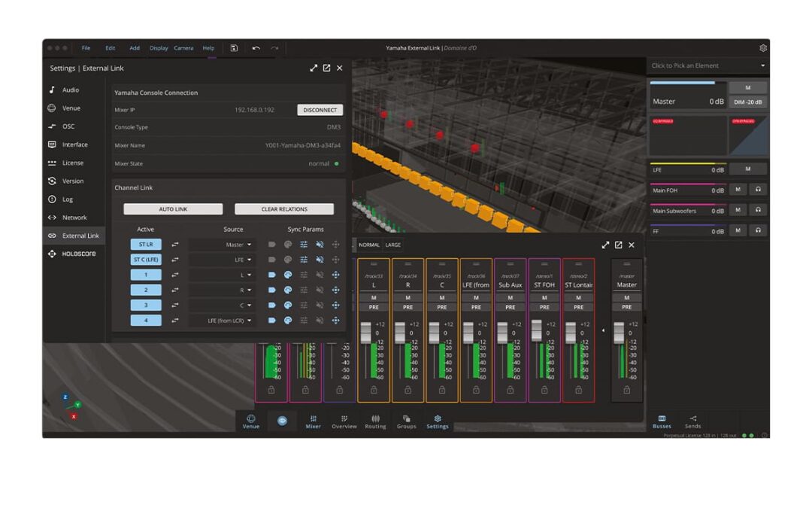The height and width of the screenshot is (508, 812).
Task: Toggle active channel link number 3
Action: pyautogui.click(x=146, y=305)
